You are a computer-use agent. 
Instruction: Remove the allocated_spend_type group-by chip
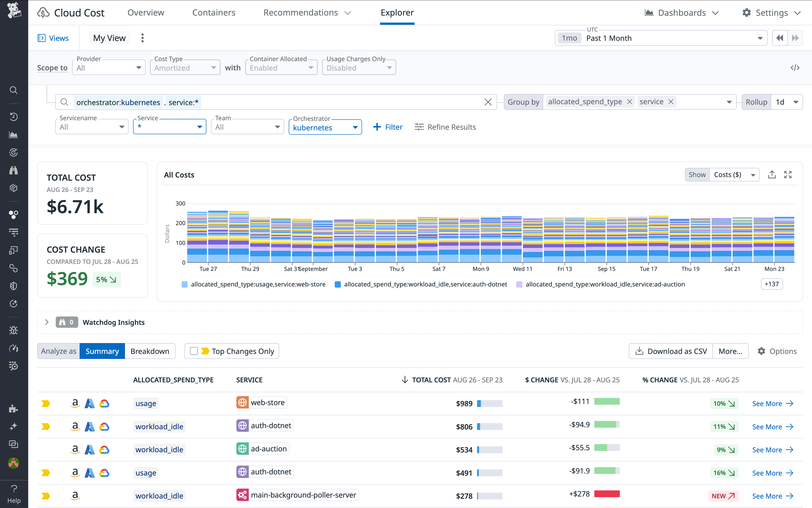click(x=630, y=102)
